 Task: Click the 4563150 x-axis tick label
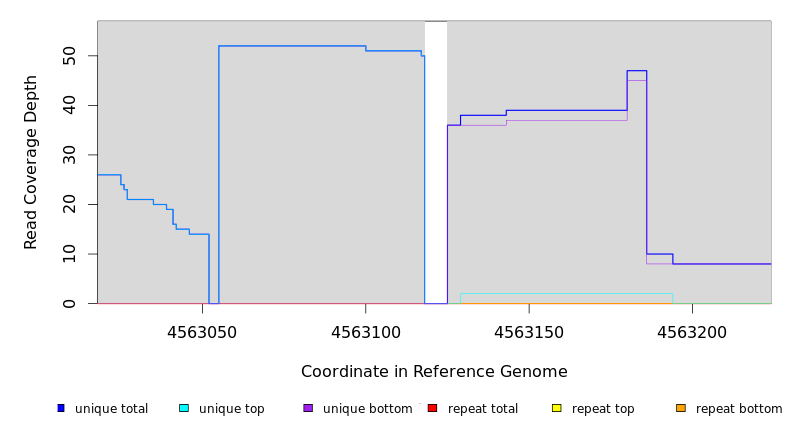click(x=529, y=332)
